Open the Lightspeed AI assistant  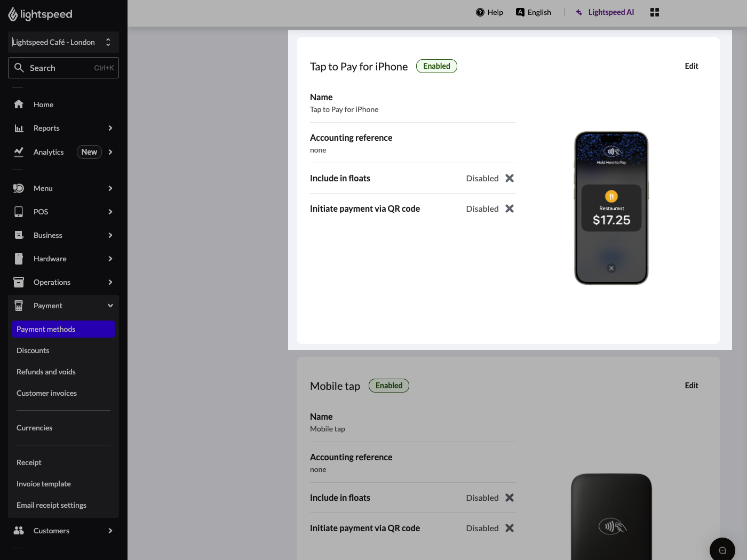pos(605,12)
